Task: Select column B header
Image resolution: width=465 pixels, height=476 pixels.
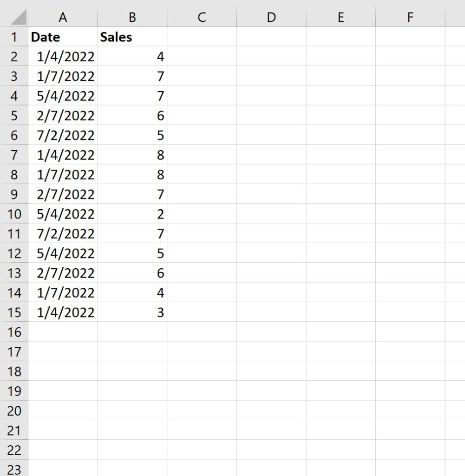Action: click(x=132, y=18)
